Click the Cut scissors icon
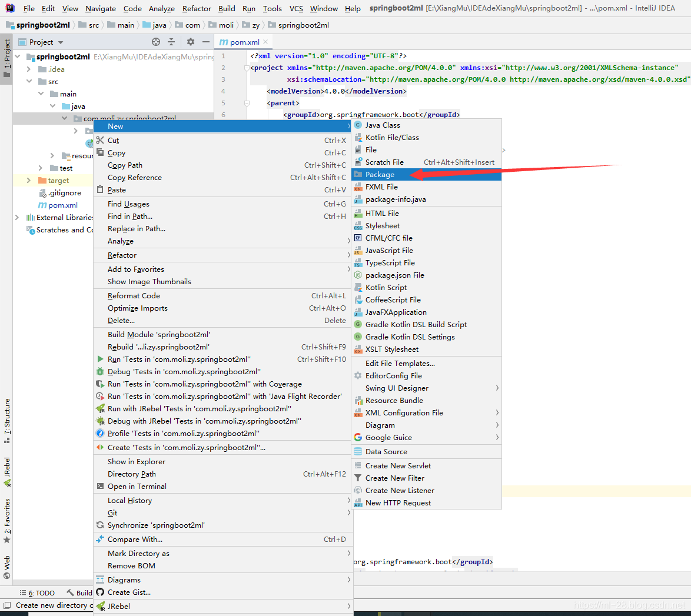Image resolution: width=691 pixels, height=616 pixels. (x=101, y=140)
